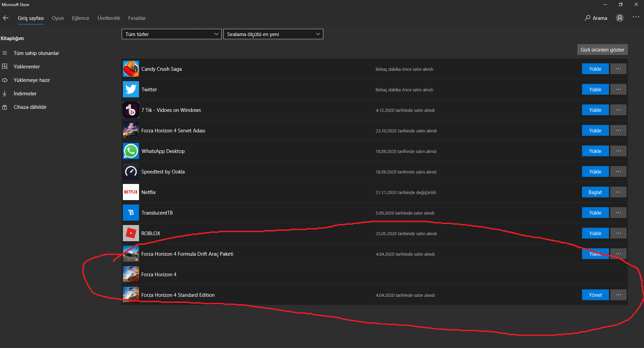Switch to the Oyun tab
The height and width of the screenshot is (348, 644).
point(58,18)
